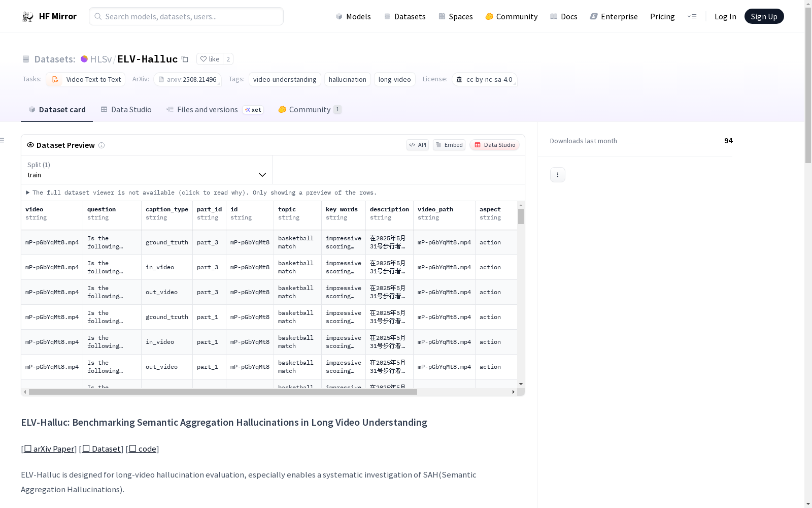Open Community in the top navigation
The image size is (812, 508).
512,16
